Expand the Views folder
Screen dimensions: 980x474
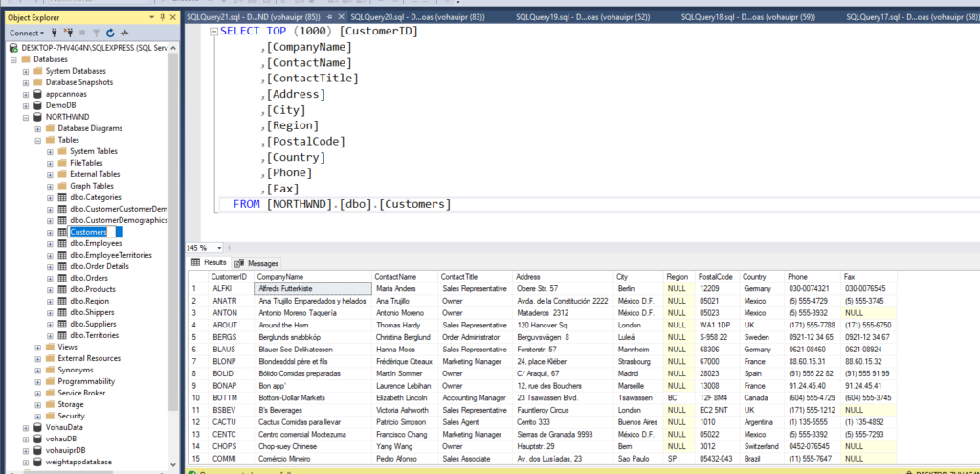coord(37,347)
